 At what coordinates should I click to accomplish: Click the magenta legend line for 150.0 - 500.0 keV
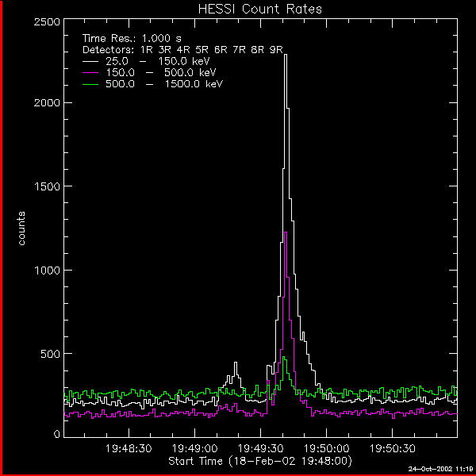90,73
